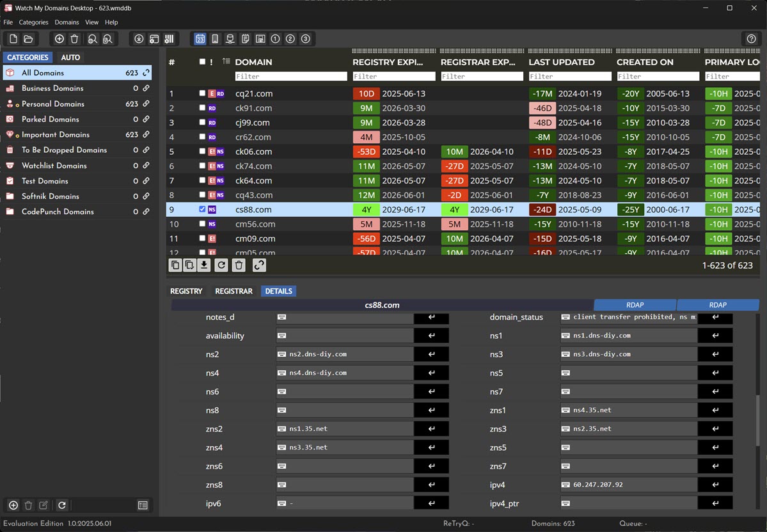Select the picture frame view icon
Viewport: 767px width, 532px height.
pos(260,38)
